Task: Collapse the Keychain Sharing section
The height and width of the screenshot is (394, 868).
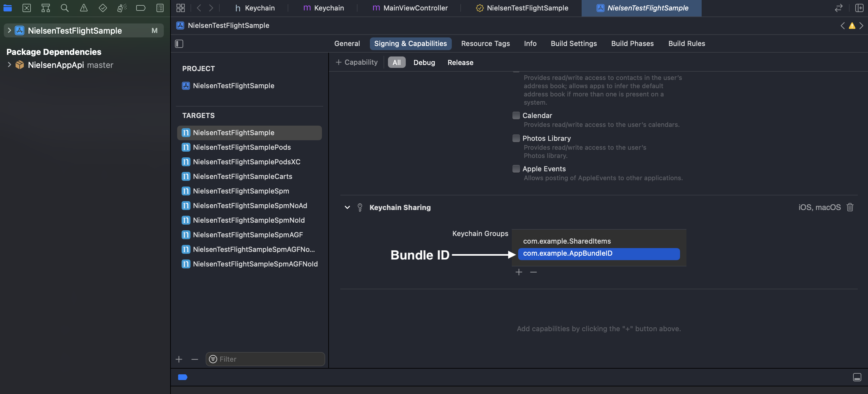Action: click(x=347, y=207)
